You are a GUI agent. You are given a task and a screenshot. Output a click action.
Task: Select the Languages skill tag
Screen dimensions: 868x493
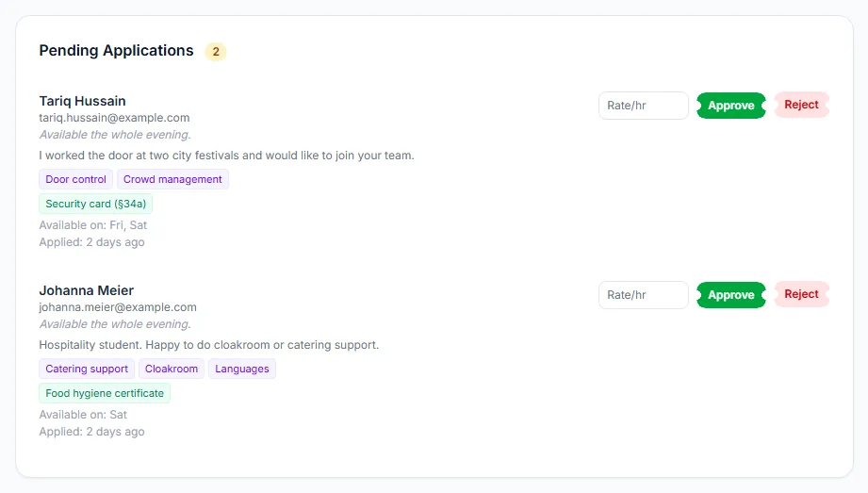coord(242,369)
